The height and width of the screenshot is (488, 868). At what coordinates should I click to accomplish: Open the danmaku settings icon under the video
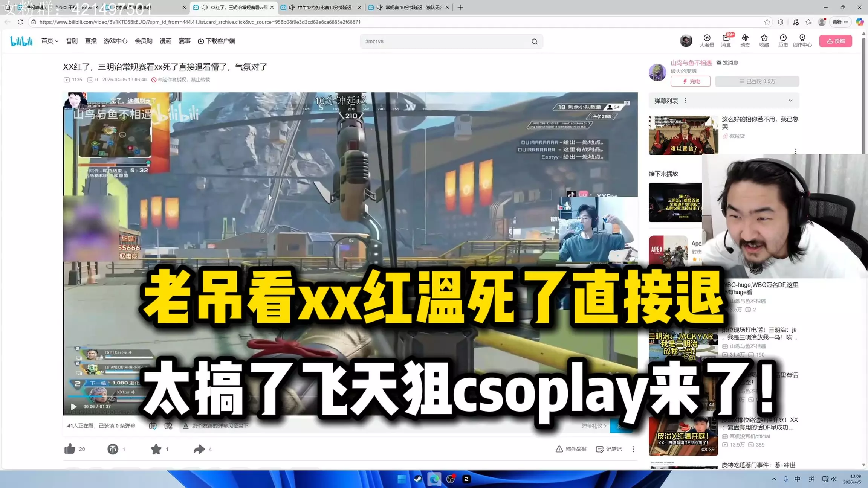click(168, 426)
